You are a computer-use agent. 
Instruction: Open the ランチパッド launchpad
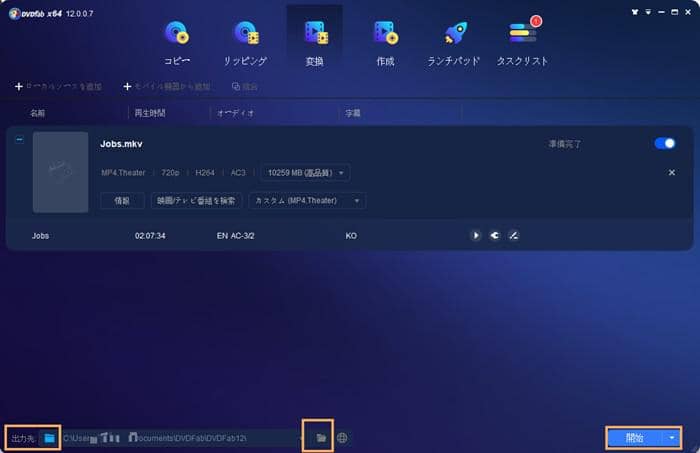(454, 44)
